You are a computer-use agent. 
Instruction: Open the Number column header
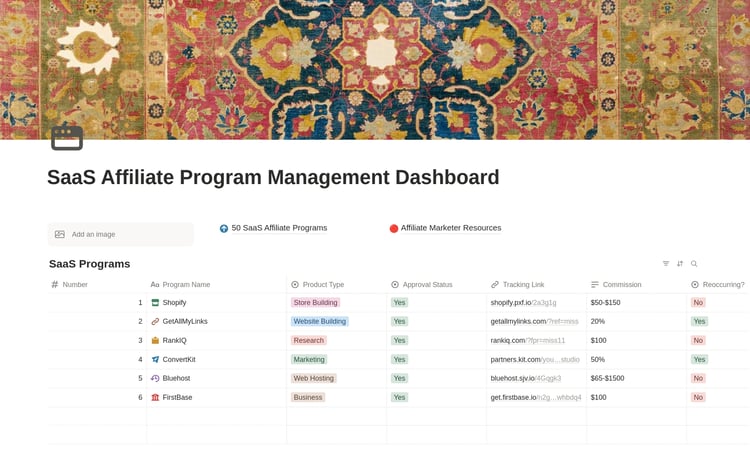pyautogui.click(x=97, y=284)
